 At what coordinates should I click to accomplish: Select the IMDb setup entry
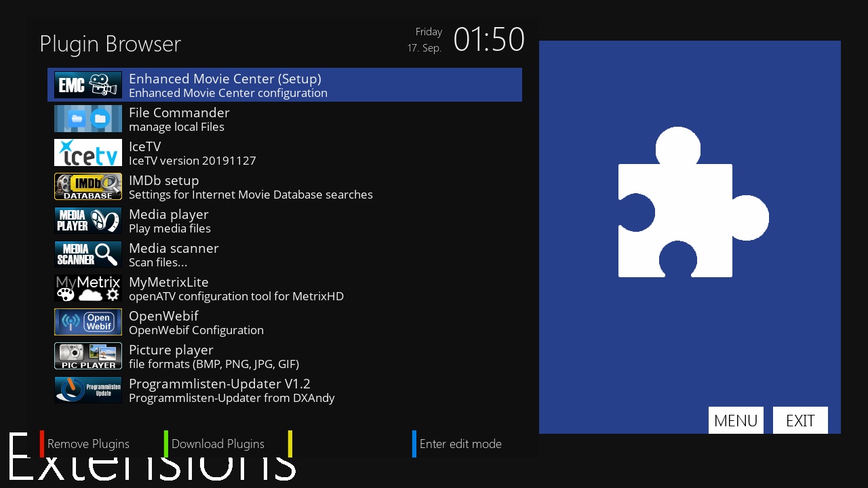point(285,186)
